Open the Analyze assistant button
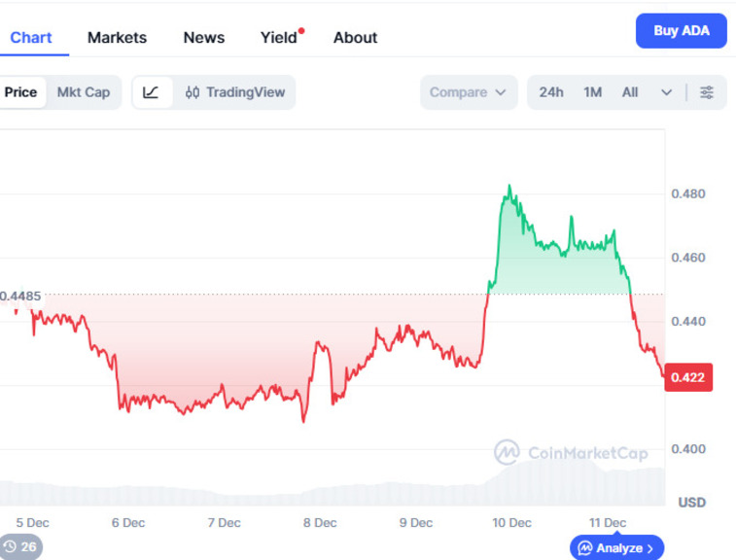 tap(616, 548)
